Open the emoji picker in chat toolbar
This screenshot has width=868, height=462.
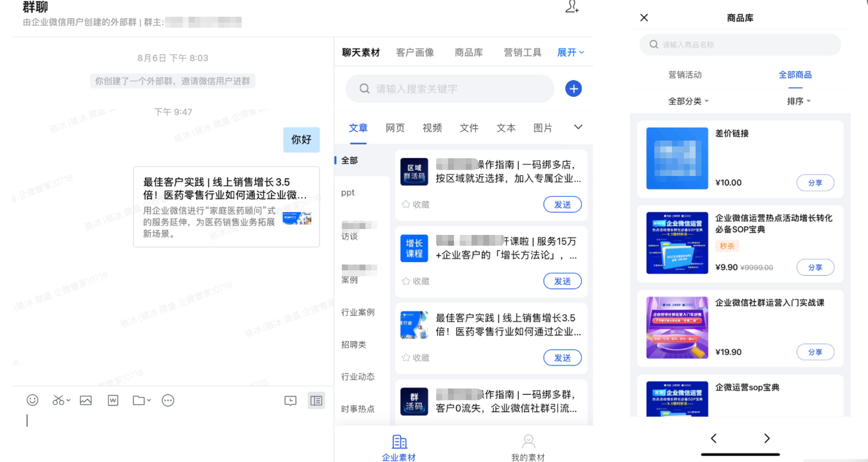[32, 400]
